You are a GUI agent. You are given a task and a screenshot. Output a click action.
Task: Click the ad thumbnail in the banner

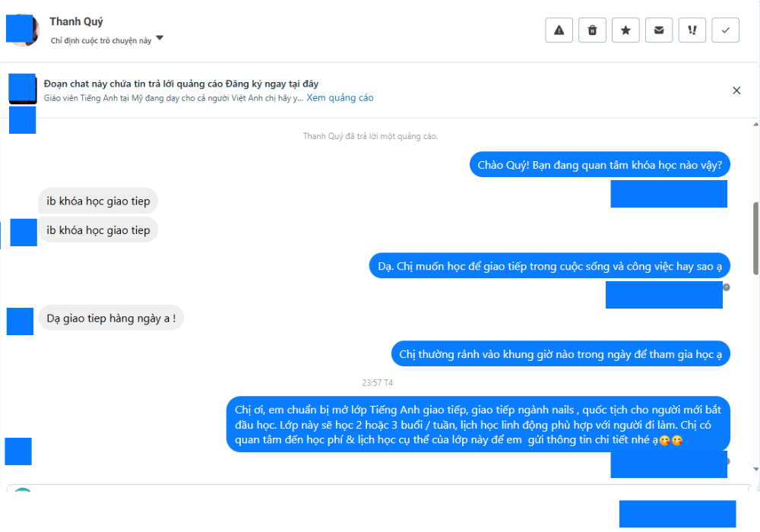click(x=22, y=89)
